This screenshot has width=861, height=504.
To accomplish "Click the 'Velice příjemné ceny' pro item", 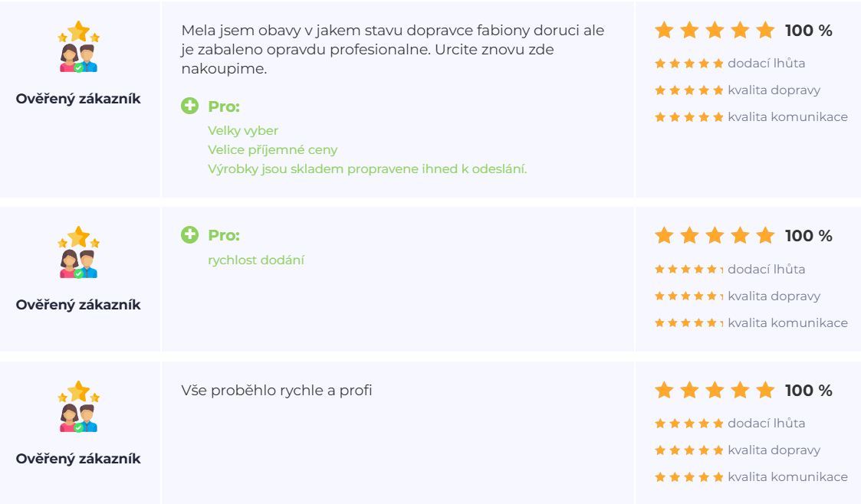I will click(272, 150).
